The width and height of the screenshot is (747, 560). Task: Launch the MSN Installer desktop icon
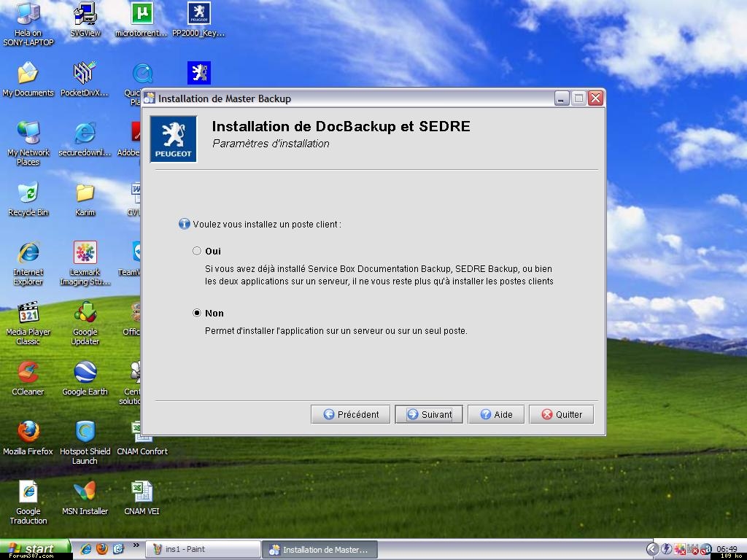[x=85, y=498]
